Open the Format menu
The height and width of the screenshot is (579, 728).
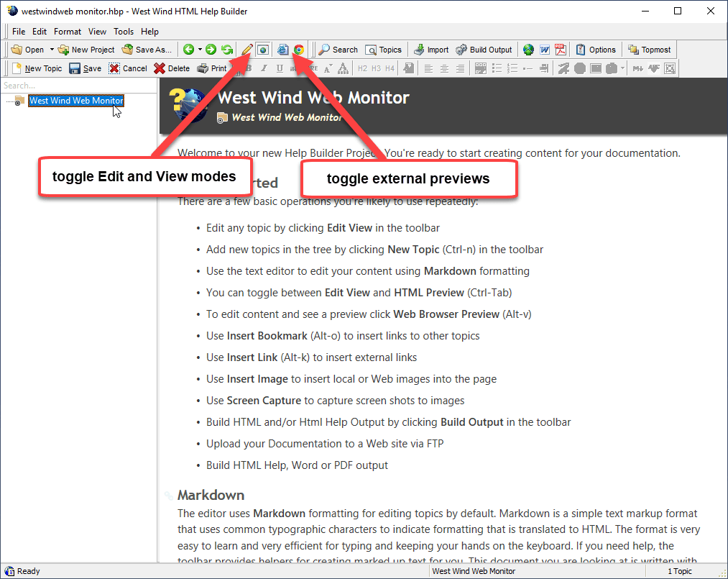tap(68, 31)
